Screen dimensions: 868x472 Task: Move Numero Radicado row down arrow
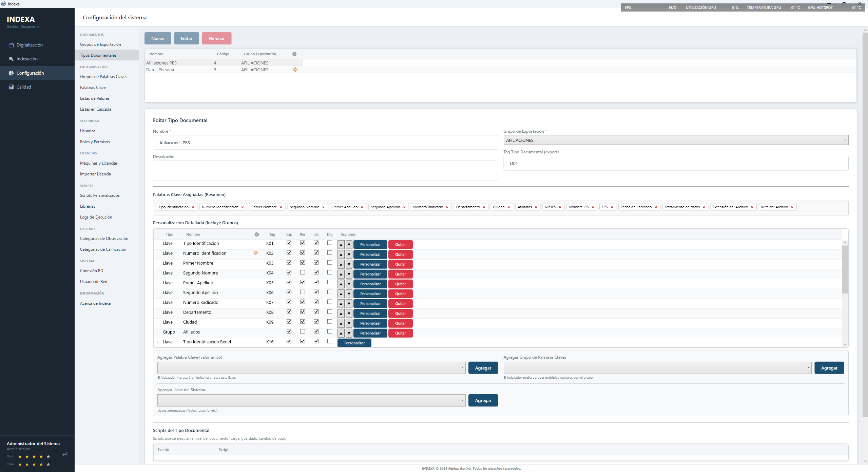349,304
